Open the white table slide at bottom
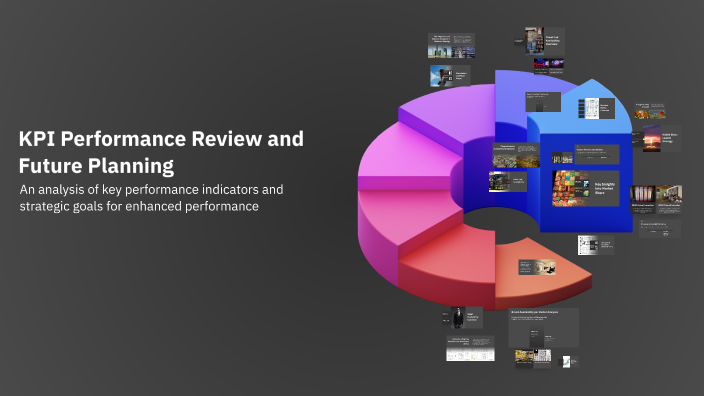 (470, 348)
